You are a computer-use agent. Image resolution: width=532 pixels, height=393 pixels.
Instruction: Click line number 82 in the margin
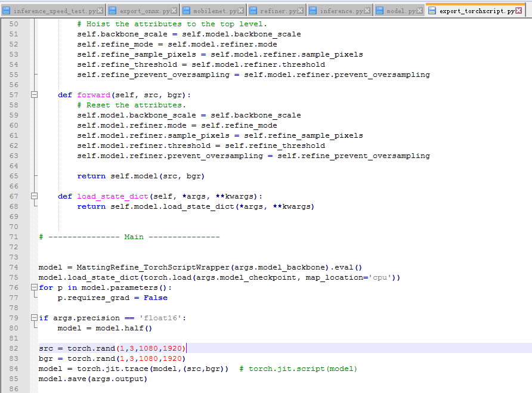(x=14, y=348)
